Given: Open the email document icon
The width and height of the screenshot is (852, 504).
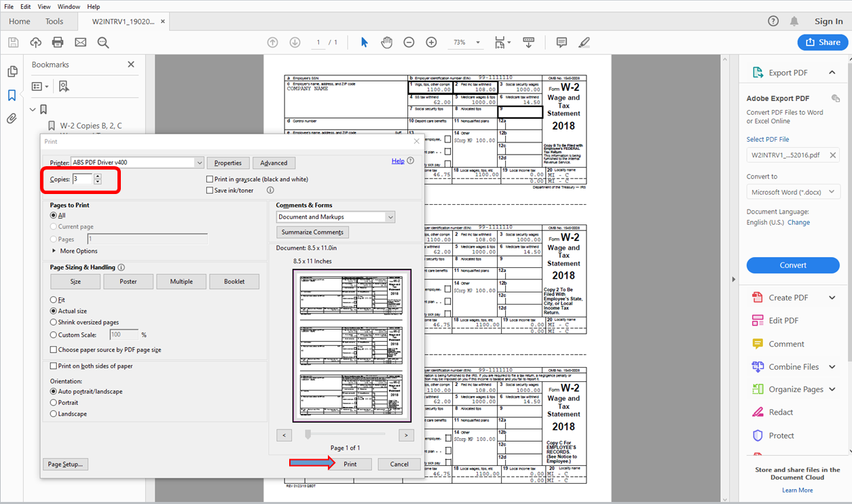Looking at the screenshot, I should pyautogui.click(x=80, y=41).
